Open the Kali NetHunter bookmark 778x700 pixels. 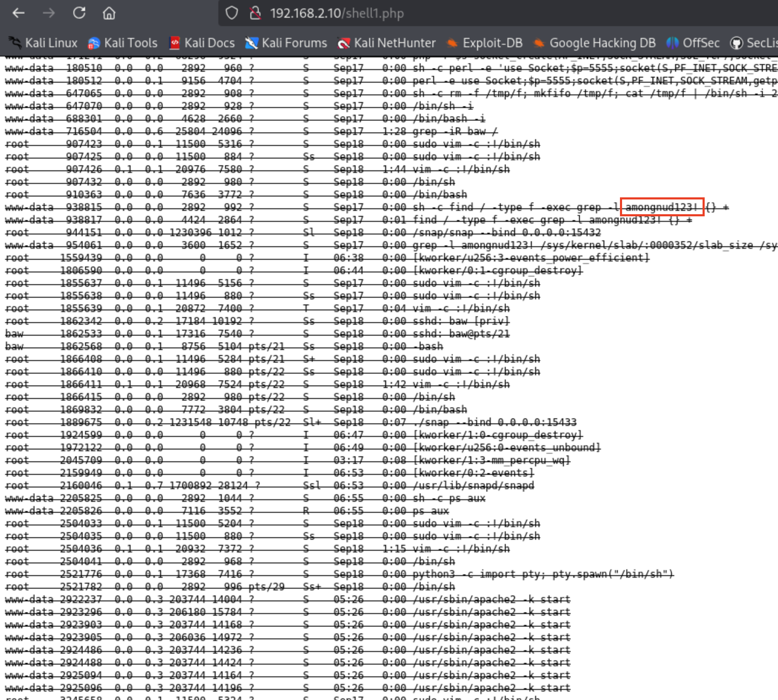[386, 43]
